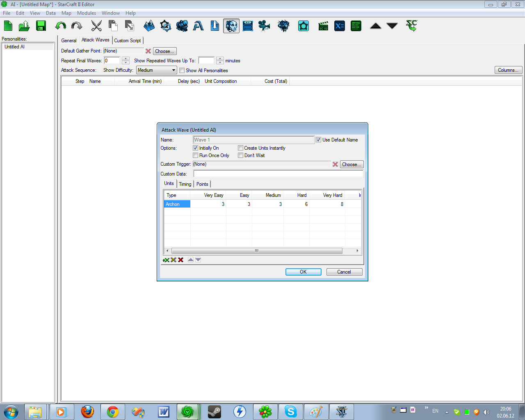The height and width of the screenshot is (420, 525).
Task: Click the green add-unit icon below units table
Action: pyautogui.click(x=166, y=260)
